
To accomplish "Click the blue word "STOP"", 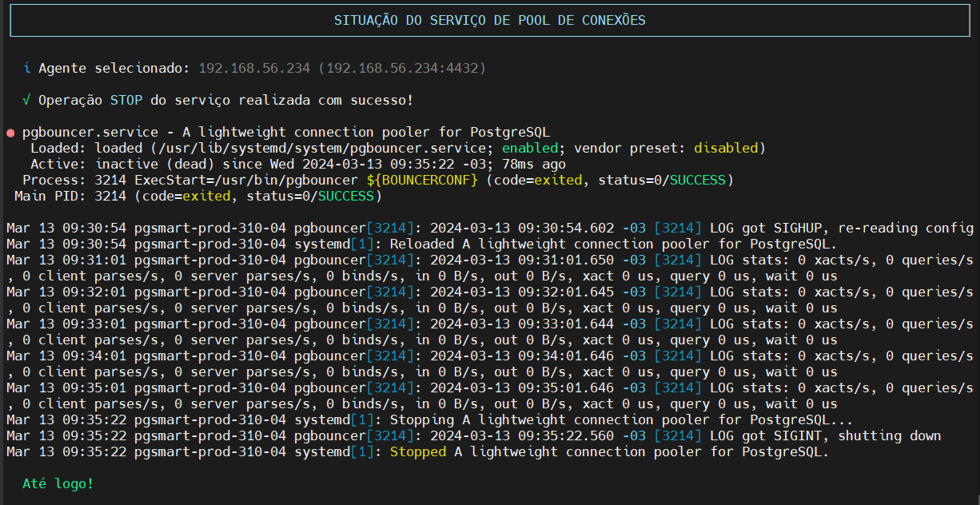I will tap(126, 100).
